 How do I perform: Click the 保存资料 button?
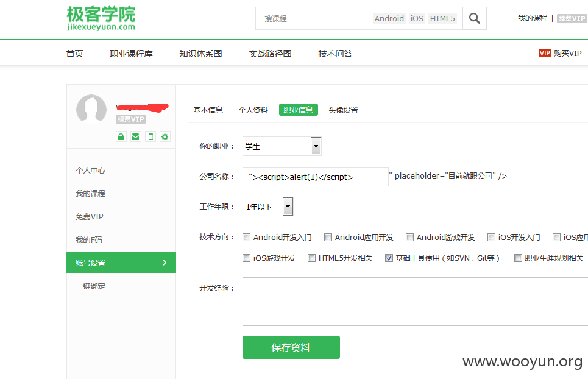[x=291, y=347]
